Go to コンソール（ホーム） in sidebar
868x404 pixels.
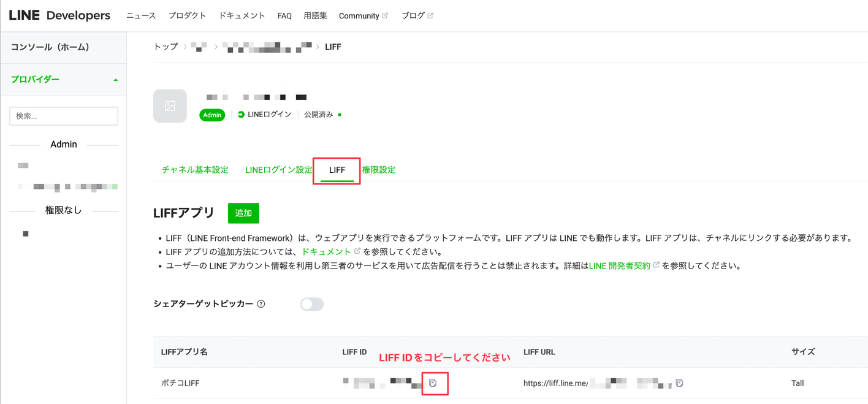50,47
